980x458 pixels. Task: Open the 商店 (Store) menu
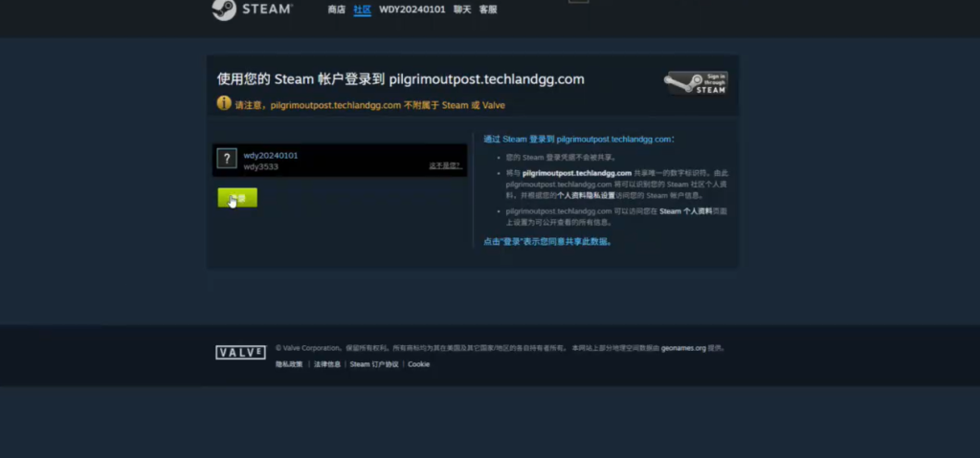[x=336, y=10]
